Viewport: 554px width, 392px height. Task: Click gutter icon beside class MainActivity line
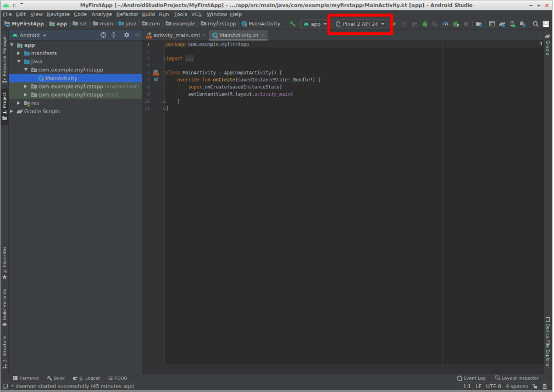(x=156, y=73)
